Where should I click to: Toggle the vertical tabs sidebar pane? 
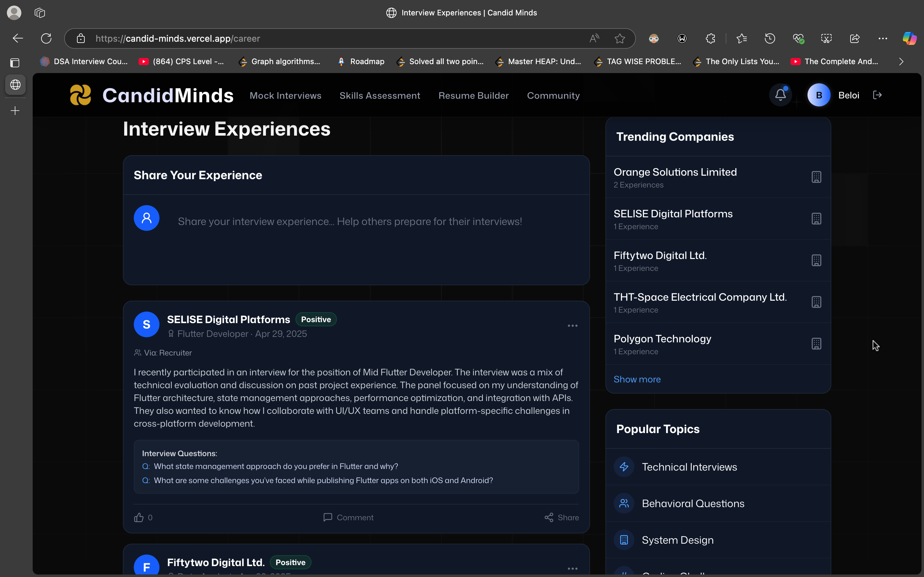tap(15, 63)
